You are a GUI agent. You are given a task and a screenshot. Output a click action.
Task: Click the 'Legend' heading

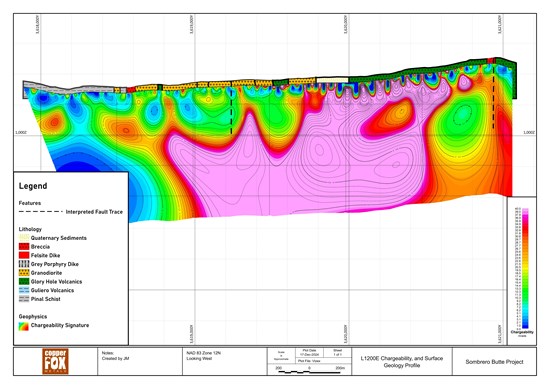coord(33,186)
